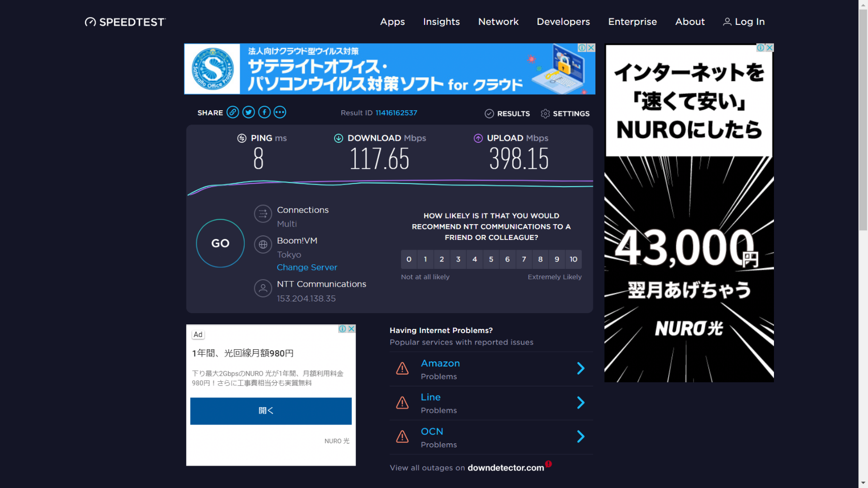Close the top banner ad
Viewport: 868px width, 488px height.
point(591,48)
